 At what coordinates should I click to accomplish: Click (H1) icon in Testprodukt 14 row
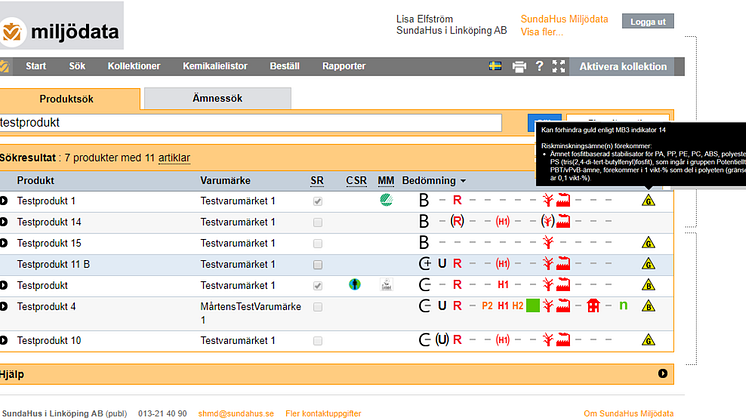click(x=503, y=222)
